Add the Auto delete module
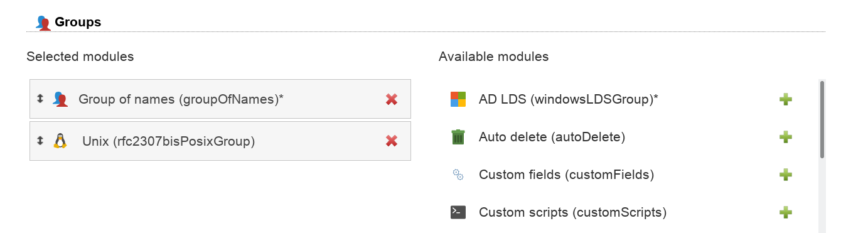The width and height of the screenshot is (868, 233). pyautogui.click(x=785, y=137)
